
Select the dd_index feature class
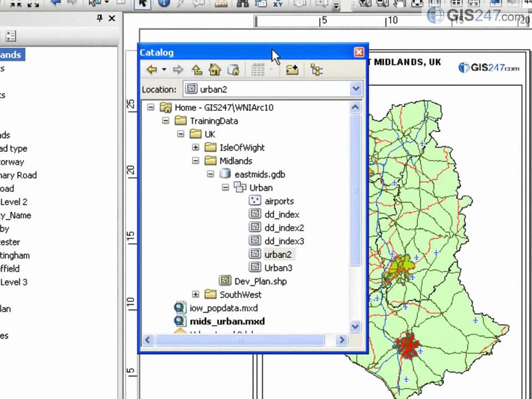[x=282, y=214]
